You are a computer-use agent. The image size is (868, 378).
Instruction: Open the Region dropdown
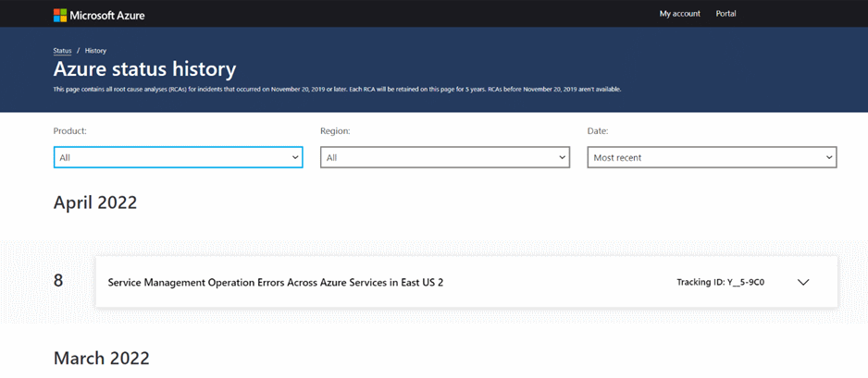click(x=445, y=157)
